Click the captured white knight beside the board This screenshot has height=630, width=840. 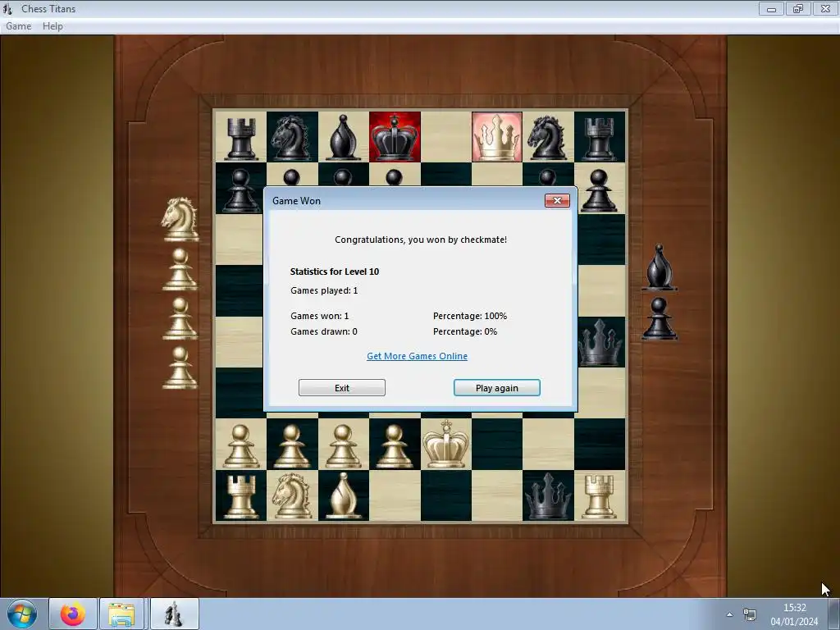[x=180, y=218]
